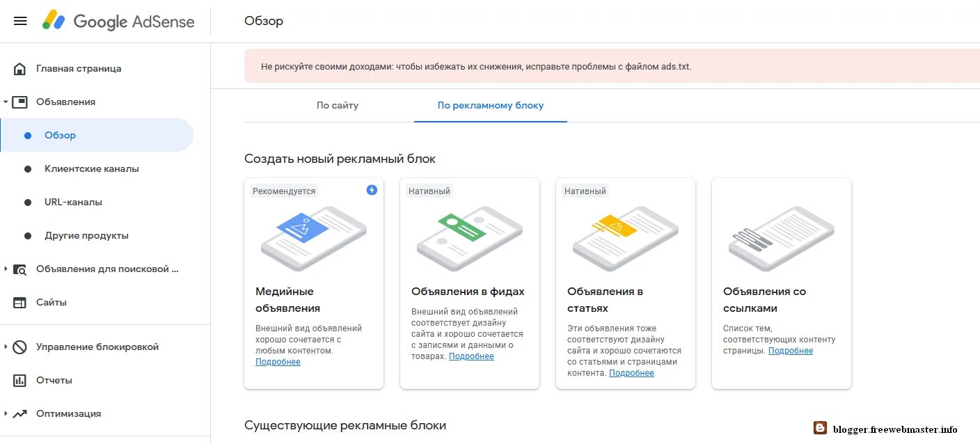Click the blue lightning badge on Медийные объявления
The height and width of the screenshot is (444, 980).
(x=372, y=189)
